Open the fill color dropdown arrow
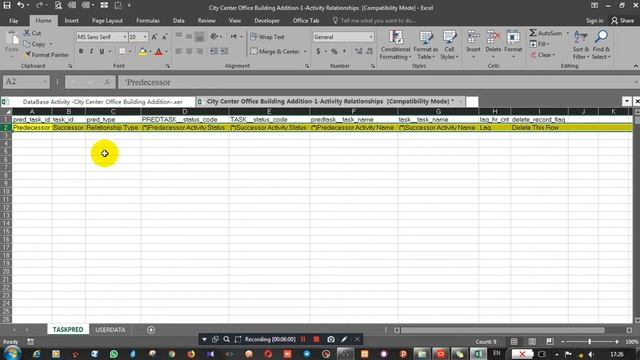Screen dimensions: 640x360 coord(150,51)
